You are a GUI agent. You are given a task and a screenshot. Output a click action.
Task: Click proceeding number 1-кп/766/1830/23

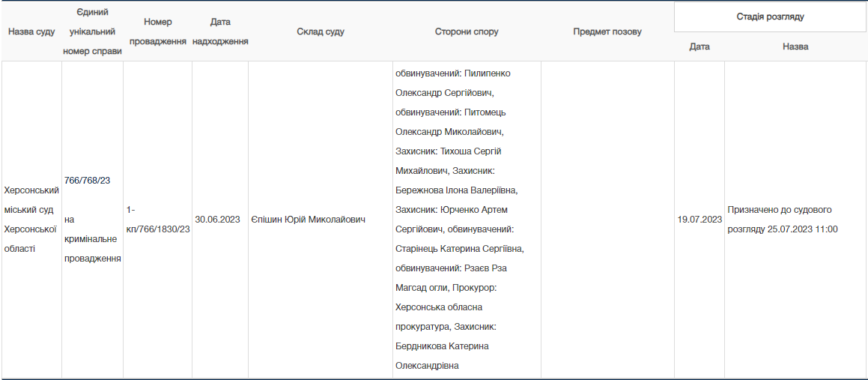point(157,220)
